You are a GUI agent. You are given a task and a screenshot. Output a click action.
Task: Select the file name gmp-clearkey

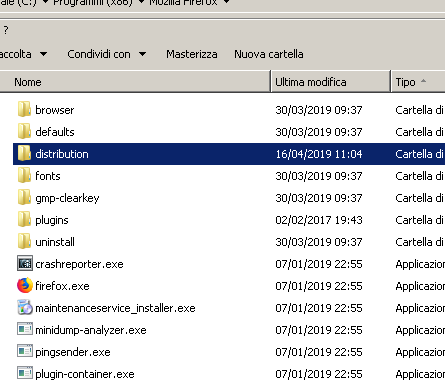point(67,198)
